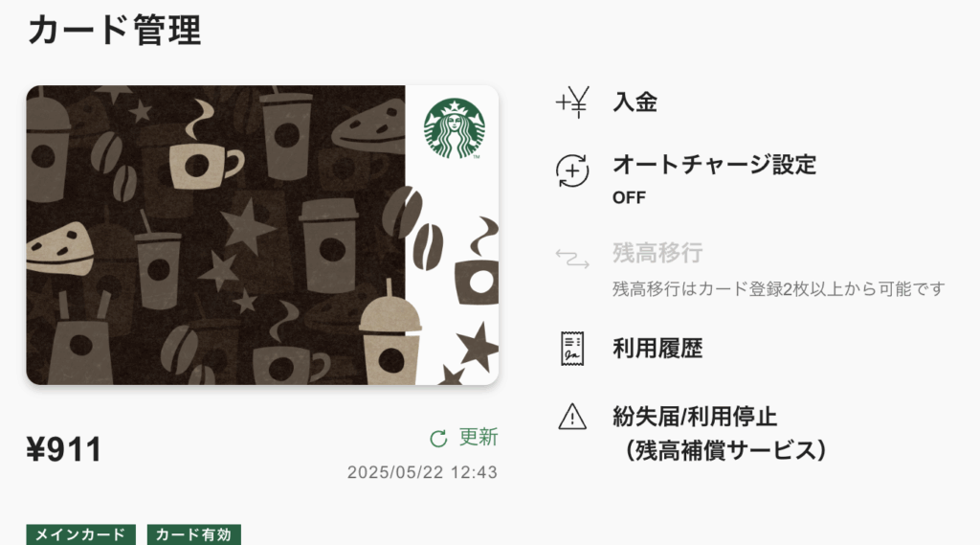Click the ¥911 balance amount

[x=64, y=449]
